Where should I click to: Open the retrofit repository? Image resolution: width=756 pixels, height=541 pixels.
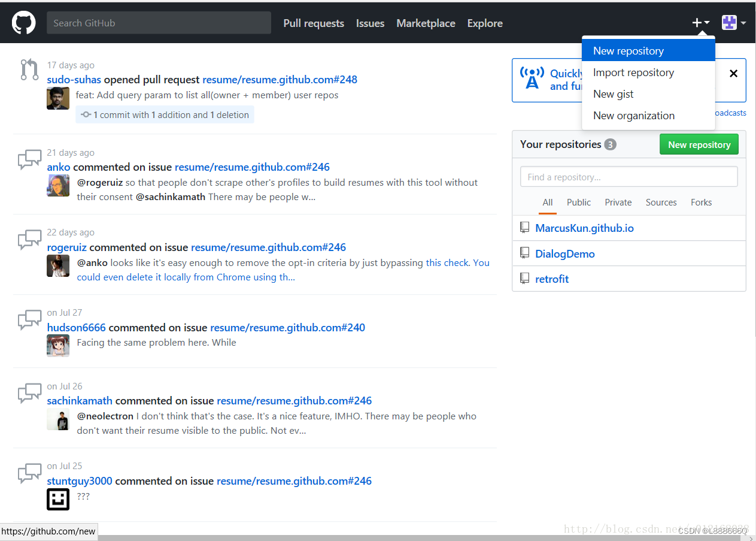coord(552,279)
